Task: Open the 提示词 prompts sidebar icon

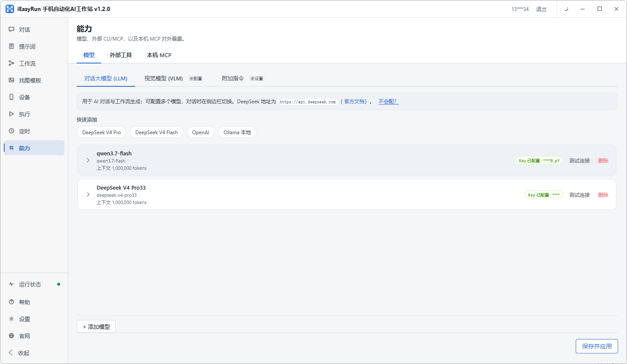Action: click(x=11, y=47)
